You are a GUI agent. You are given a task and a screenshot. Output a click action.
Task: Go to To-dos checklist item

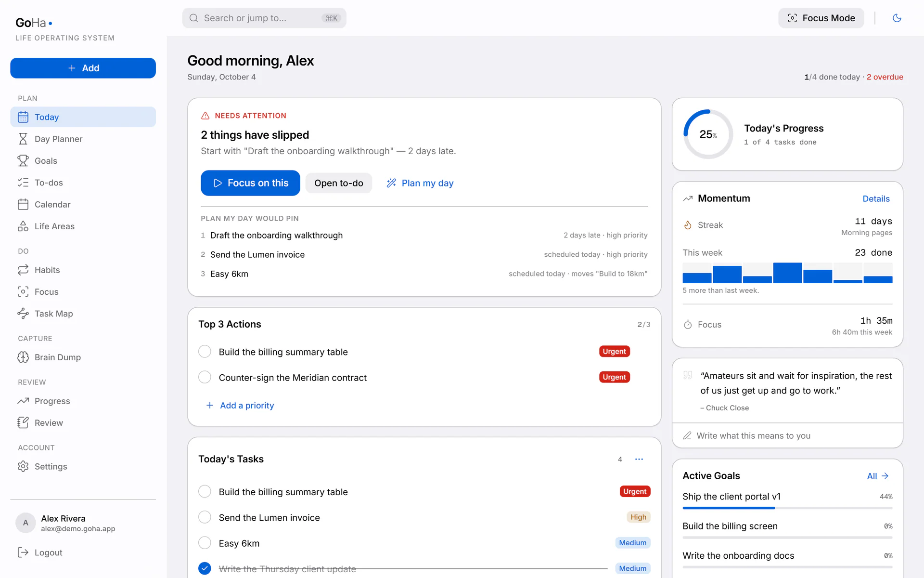[83, 183]
